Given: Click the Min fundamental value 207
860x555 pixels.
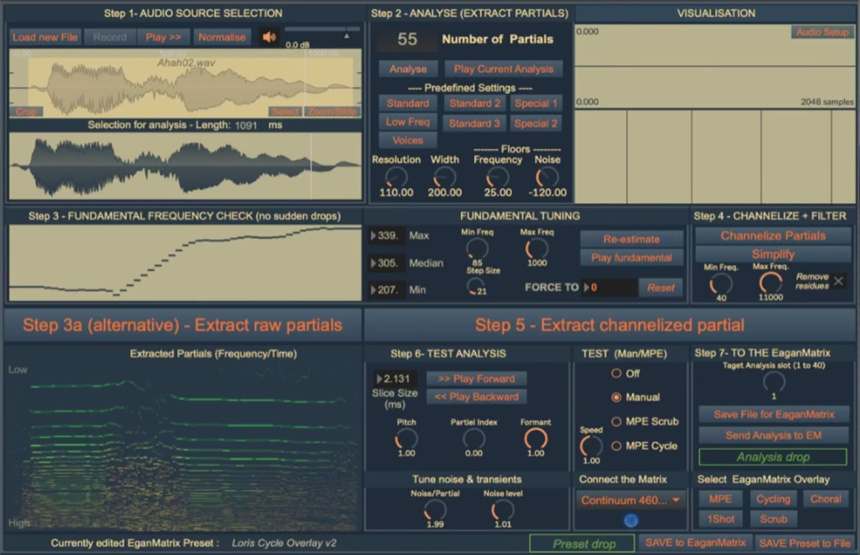Looking at the screenshot, I should [387, 290].
